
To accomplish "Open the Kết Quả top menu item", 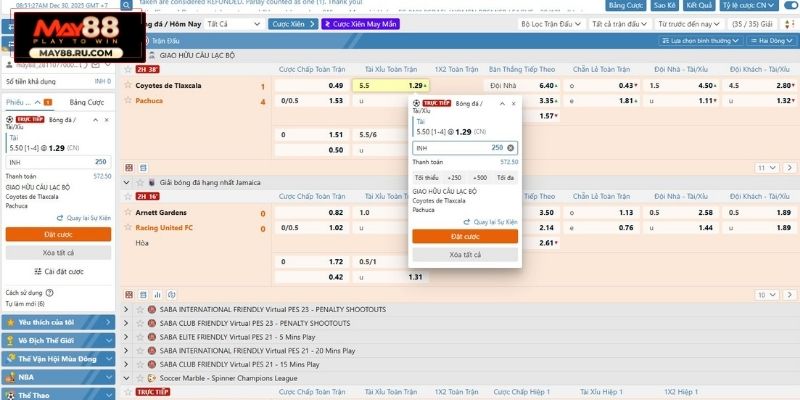I will point(697,5).
